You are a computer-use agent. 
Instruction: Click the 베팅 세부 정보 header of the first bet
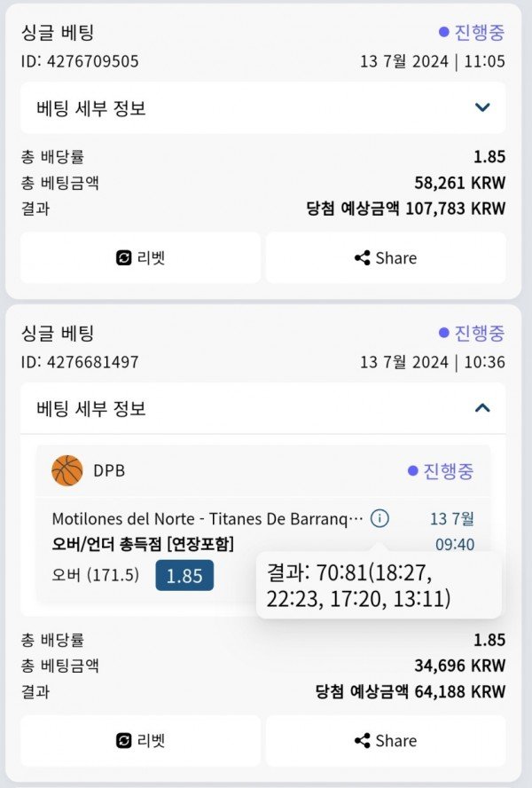263,108
